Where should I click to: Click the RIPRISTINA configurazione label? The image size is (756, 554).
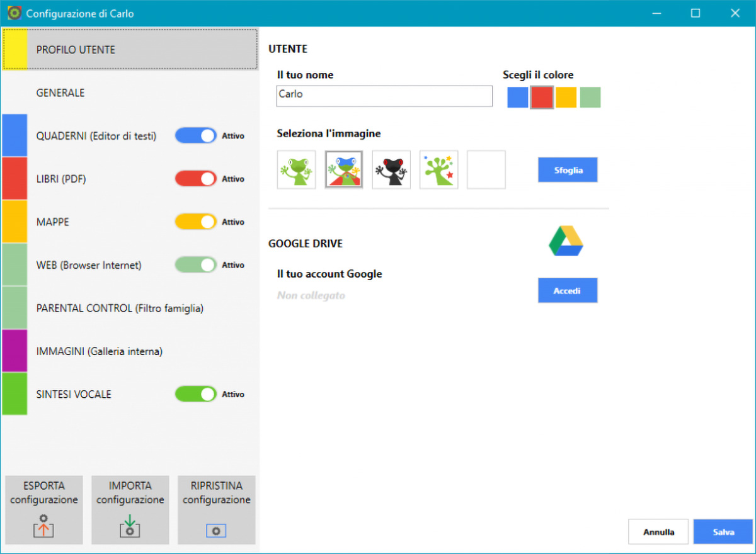(217, 493)
